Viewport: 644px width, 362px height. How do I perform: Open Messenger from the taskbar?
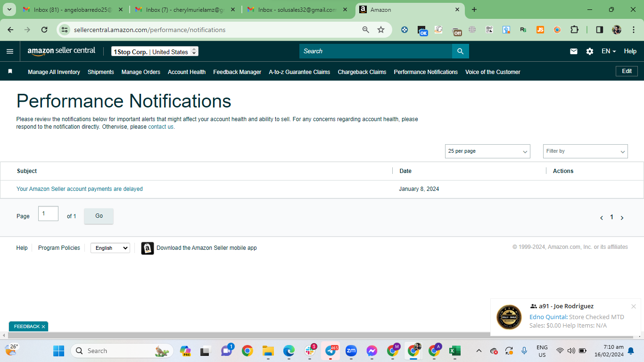coord(372,351)
